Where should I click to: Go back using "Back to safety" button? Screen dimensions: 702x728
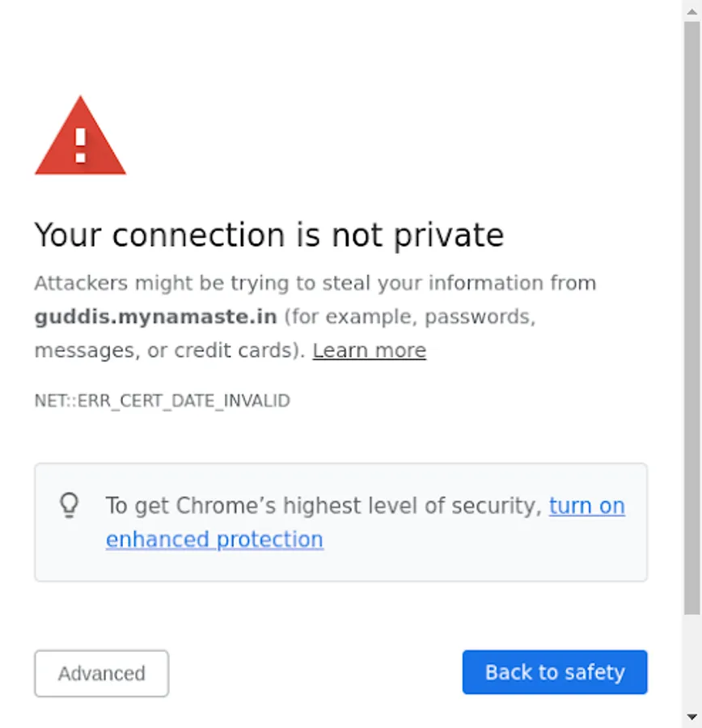coord(555,672)
